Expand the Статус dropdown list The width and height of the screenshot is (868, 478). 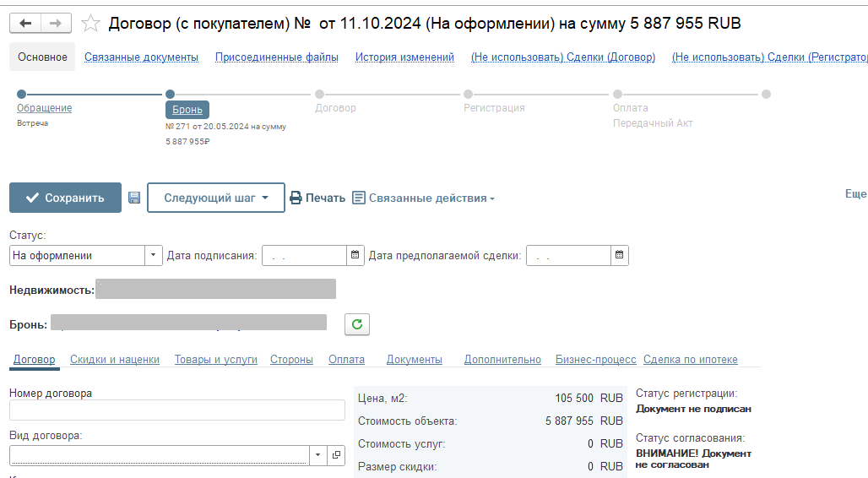153,255
